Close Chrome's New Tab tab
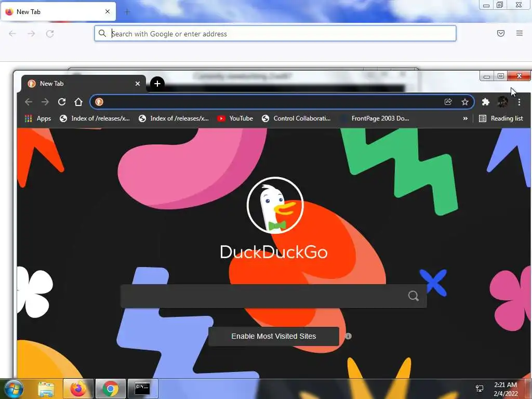 coord(137,84)
